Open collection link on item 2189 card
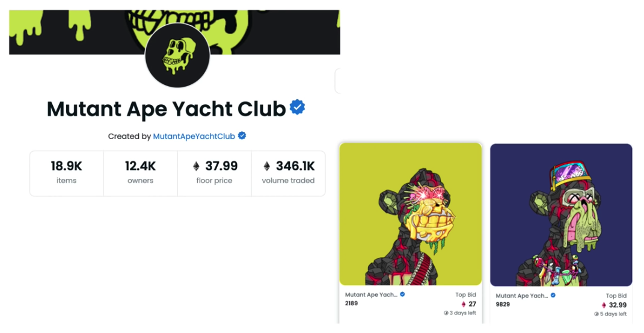 [371, 295]
